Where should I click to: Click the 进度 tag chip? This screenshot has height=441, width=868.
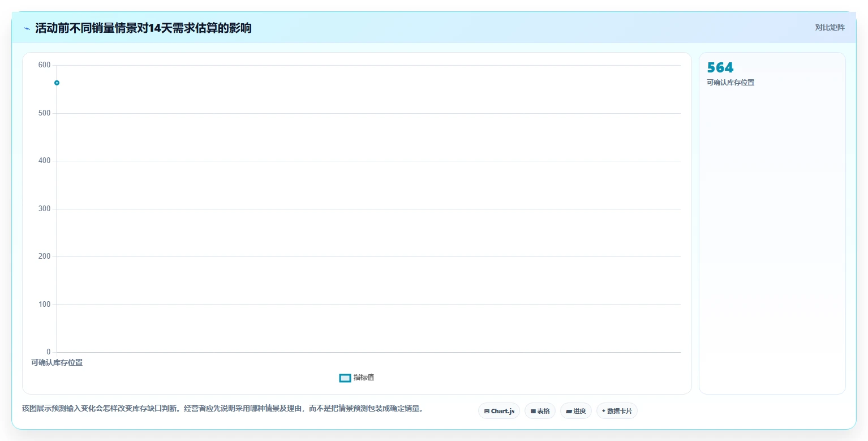pyautogui.click(x=576, y=411)
